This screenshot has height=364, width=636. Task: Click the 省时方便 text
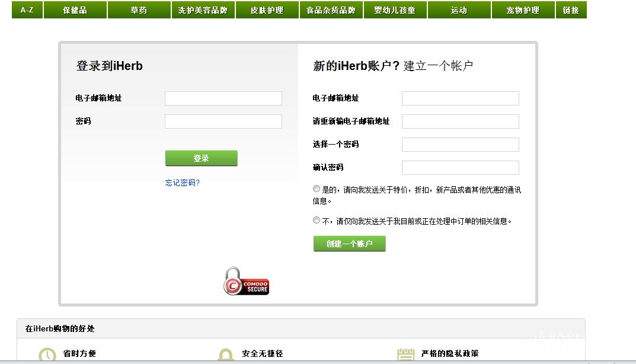pos(79,353)
